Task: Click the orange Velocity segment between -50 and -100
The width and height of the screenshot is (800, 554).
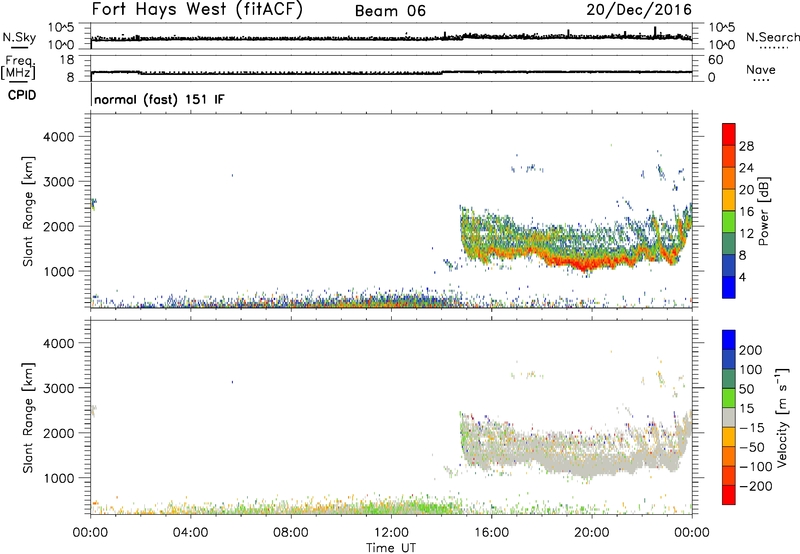Action: click(729, 456)
